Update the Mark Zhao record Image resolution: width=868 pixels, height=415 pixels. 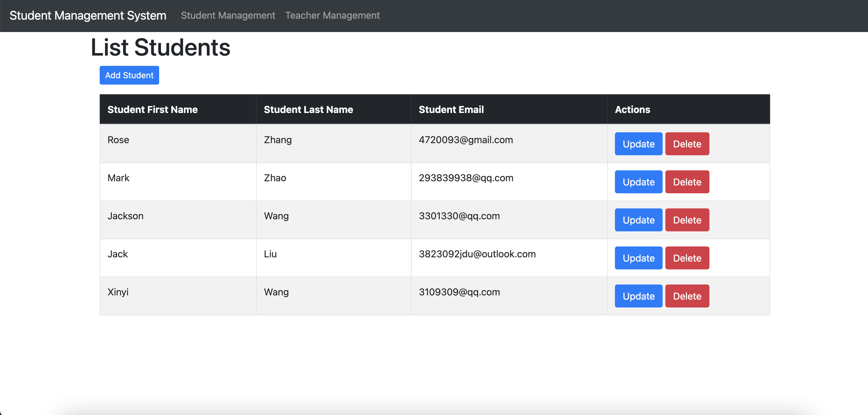click(x=638, y=182)
